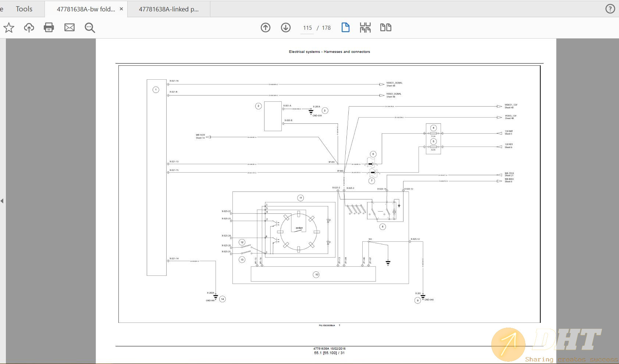Toggle single page view mode
Image resolution: width=619 pixels, height=364 pixels.
345,28
